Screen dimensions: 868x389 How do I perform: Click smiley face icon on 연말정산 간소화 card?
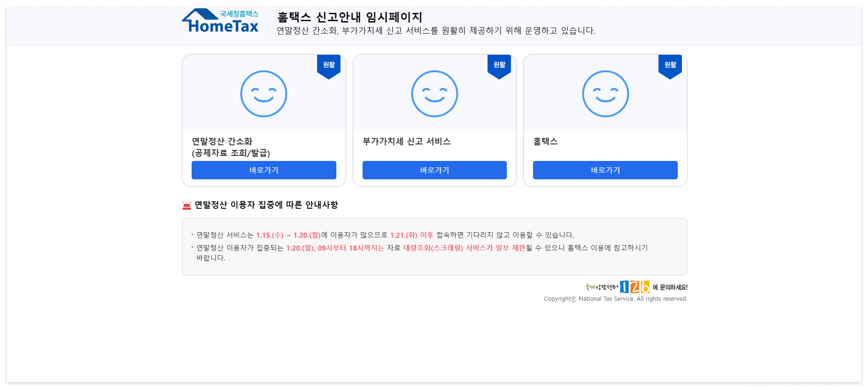[264, 94]
